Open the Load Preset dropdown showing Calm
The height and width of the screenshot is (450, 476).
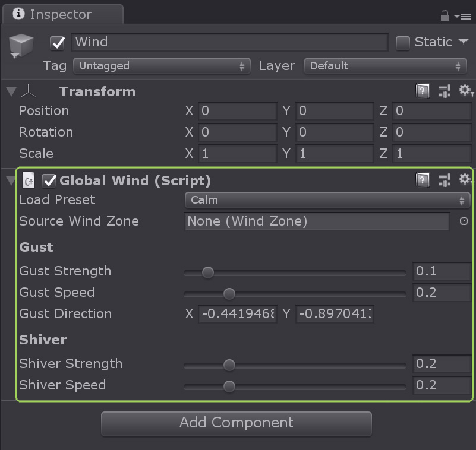[326, 200]
